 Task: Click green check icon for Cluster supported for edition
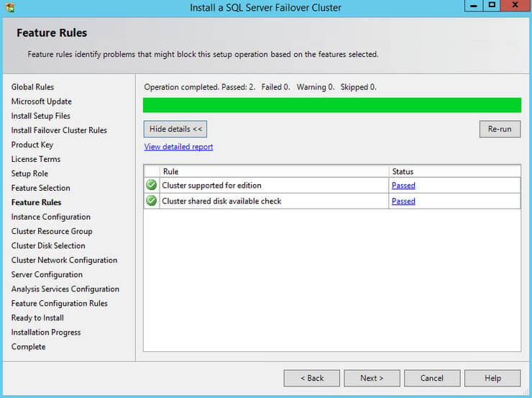tap(152, 185)
